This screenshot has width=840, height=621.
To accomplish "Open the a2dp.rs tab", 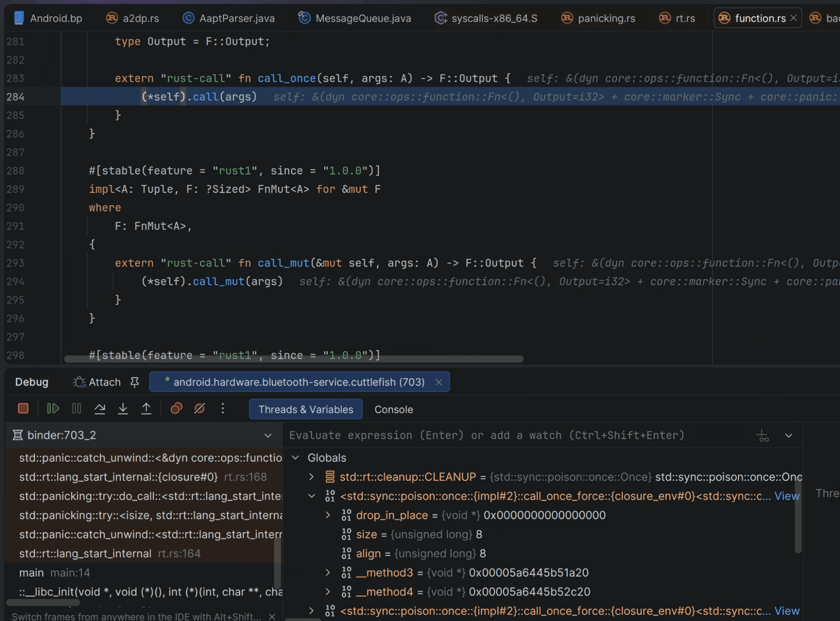I will pos(133,18).
